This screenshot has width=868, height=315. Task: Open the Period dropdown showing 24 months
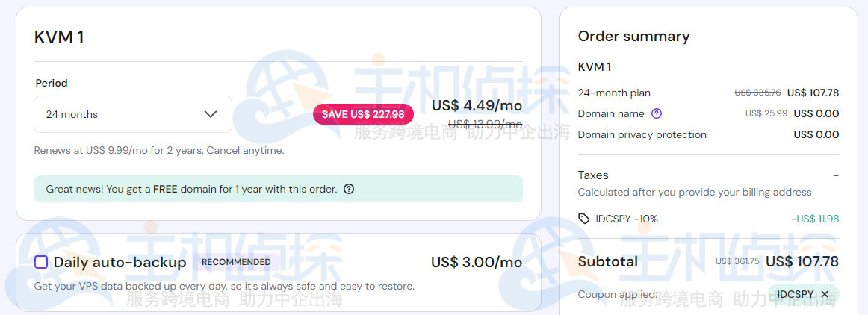click(x=132, y=114)
